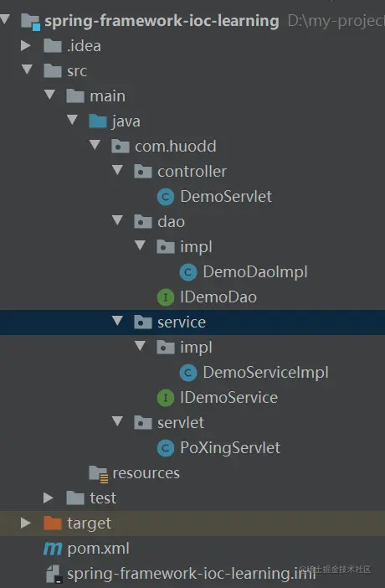This screenshot has width=385, height=588.
Task: Select the DemoServiceImpl file
Action: click(265, 373)
